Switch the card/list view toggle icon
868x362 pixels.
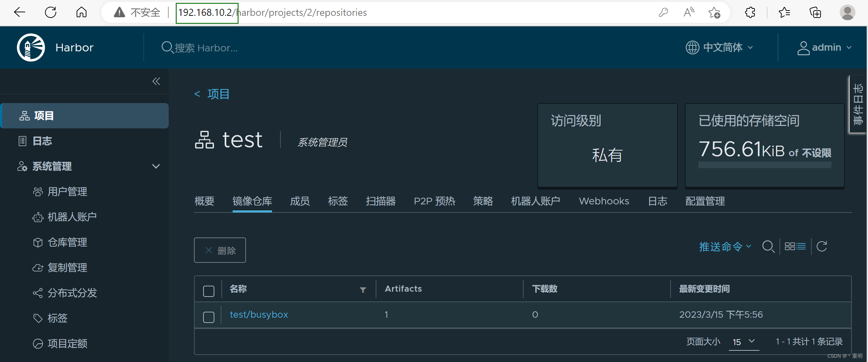pos(795,246)
